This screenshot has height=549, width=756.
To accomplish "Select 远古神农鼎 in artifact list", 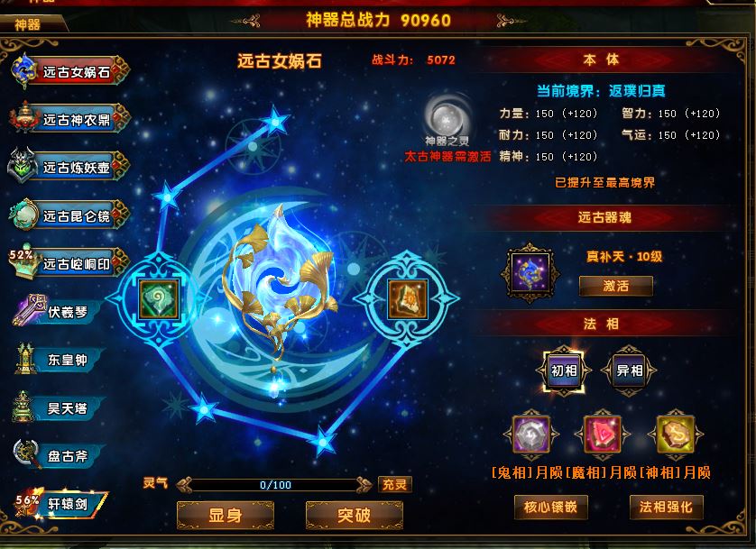I will (69, 119).
